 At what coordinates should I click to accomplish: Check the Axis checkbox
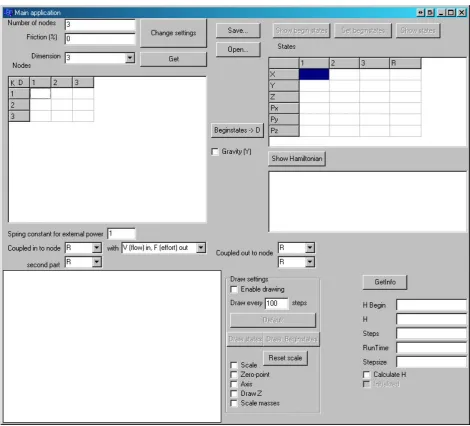tap(234, 384)
